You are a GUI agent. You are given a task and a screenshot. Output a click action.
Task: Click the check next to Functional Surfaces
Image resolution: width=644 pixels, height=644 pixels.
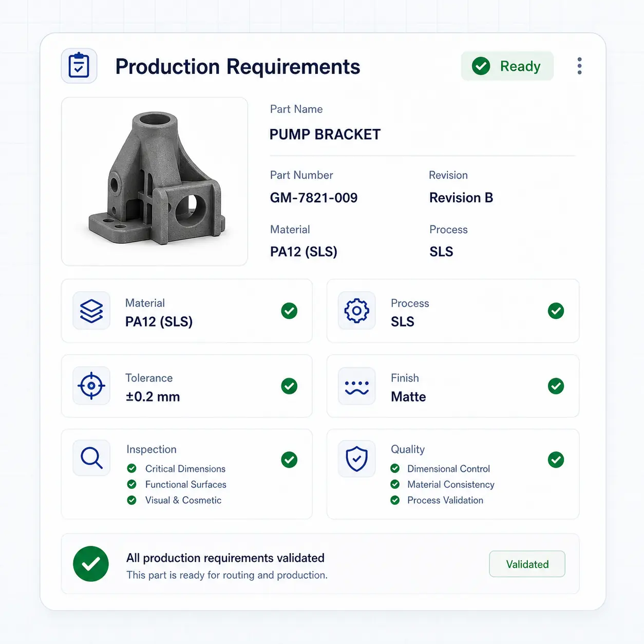(132, 484)
